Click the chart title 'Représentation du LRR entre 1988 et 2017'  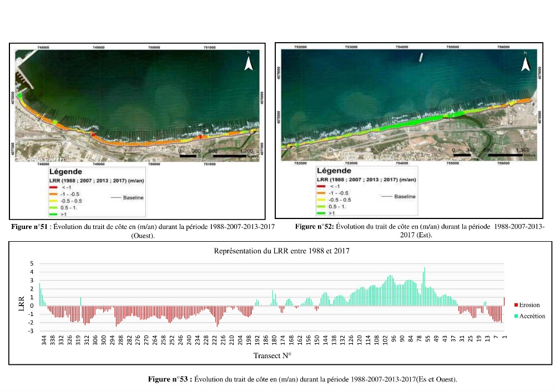click(281, 251)
